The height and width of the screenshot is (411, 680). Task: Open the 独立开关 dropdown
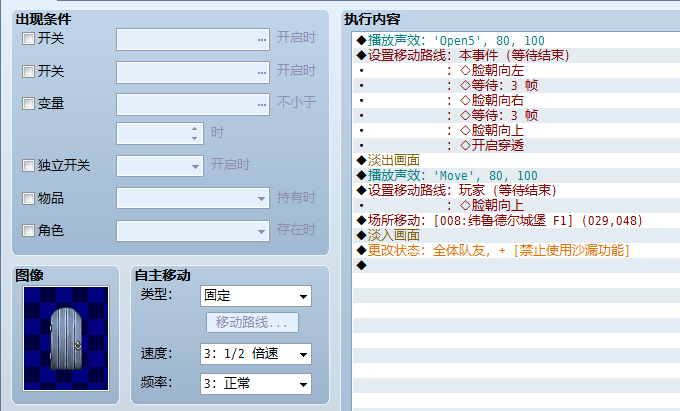tap(160, 166)
